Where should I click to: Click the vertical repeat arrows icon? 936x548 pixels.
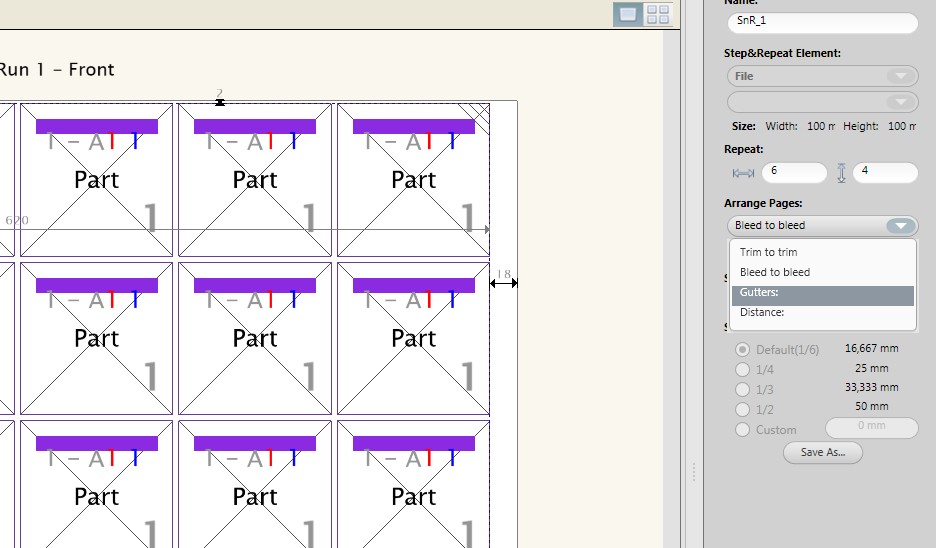841,173
